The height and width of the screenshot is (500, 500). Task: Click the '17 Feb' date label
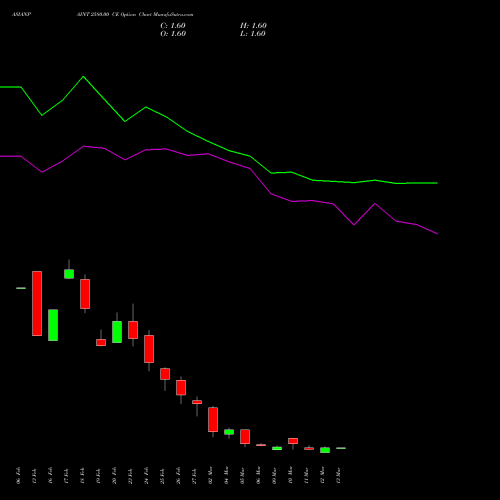66,476
